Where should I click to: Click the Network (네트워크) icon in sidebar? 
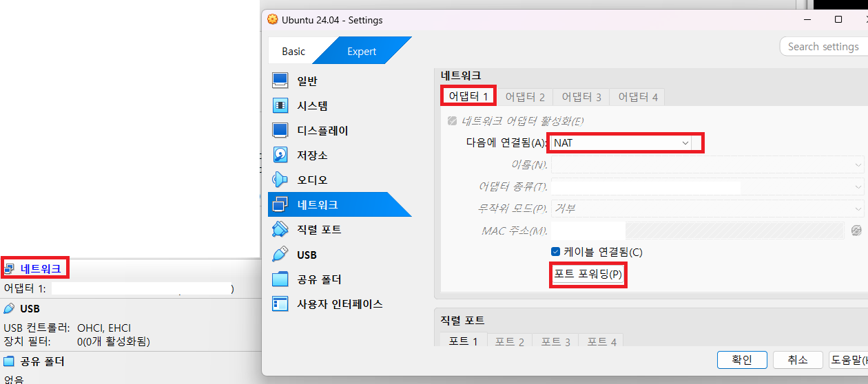click(280, 204)
